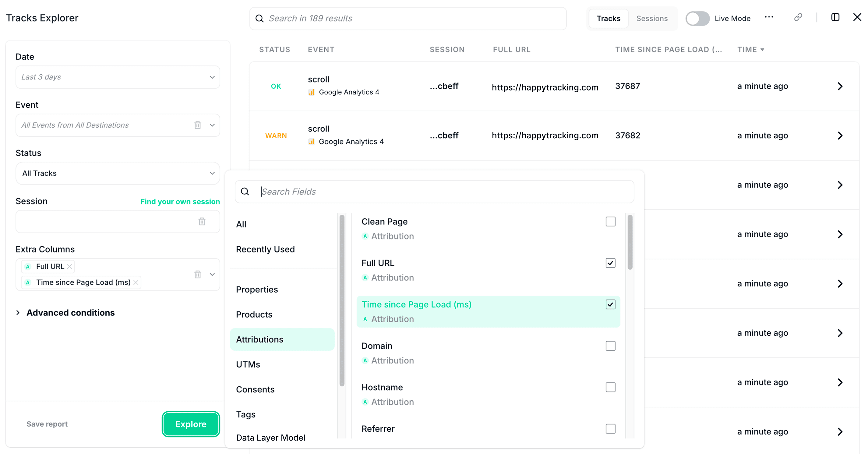
Task: Click the value 37682
Action: coord(627,136)
